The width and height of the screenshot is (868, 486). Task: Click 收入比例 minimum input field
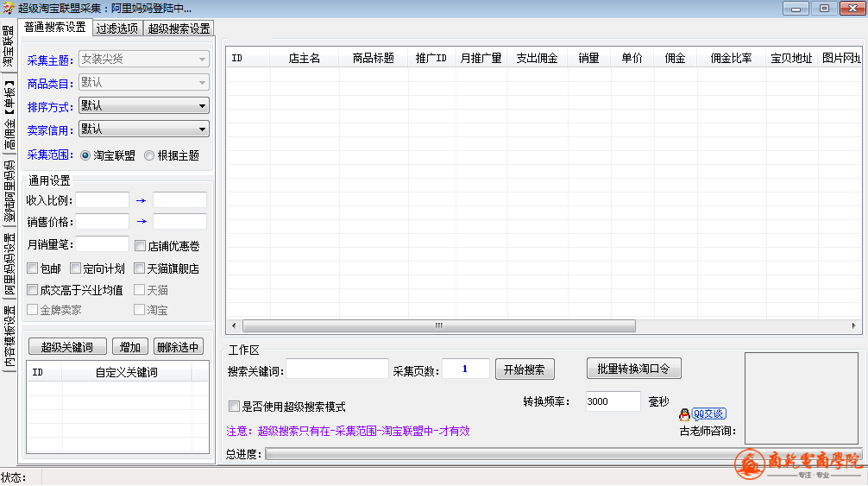[103, 199]
